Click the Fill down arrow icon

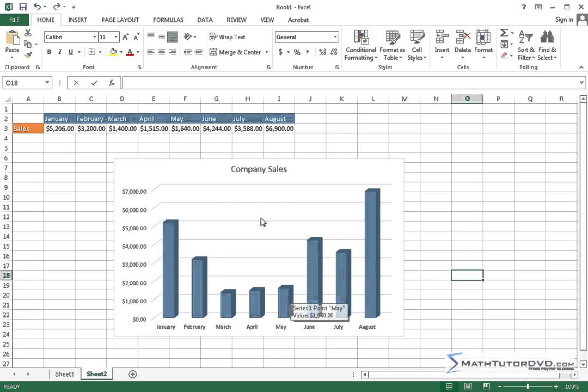click(504, 44)
